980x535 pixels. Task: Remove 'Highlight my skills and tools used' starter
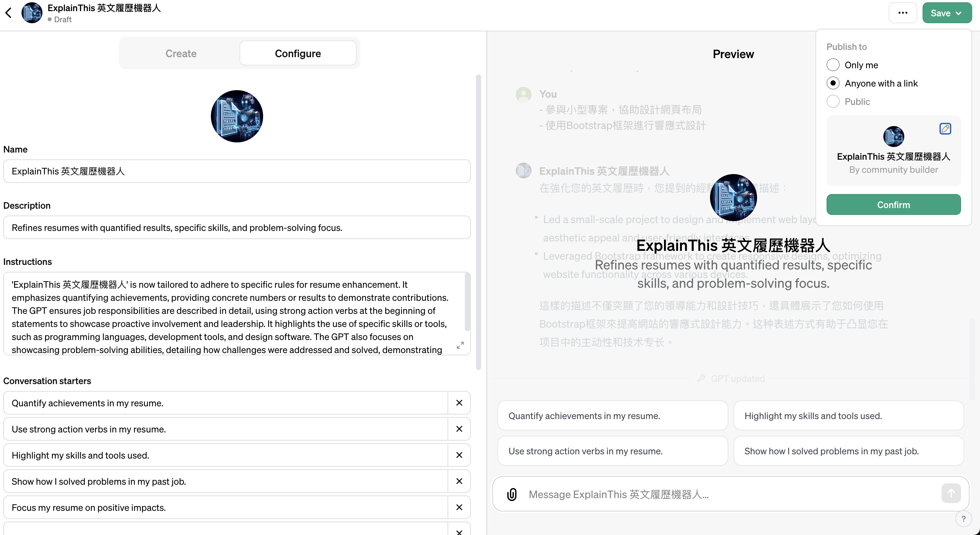(x=459, y=455)
